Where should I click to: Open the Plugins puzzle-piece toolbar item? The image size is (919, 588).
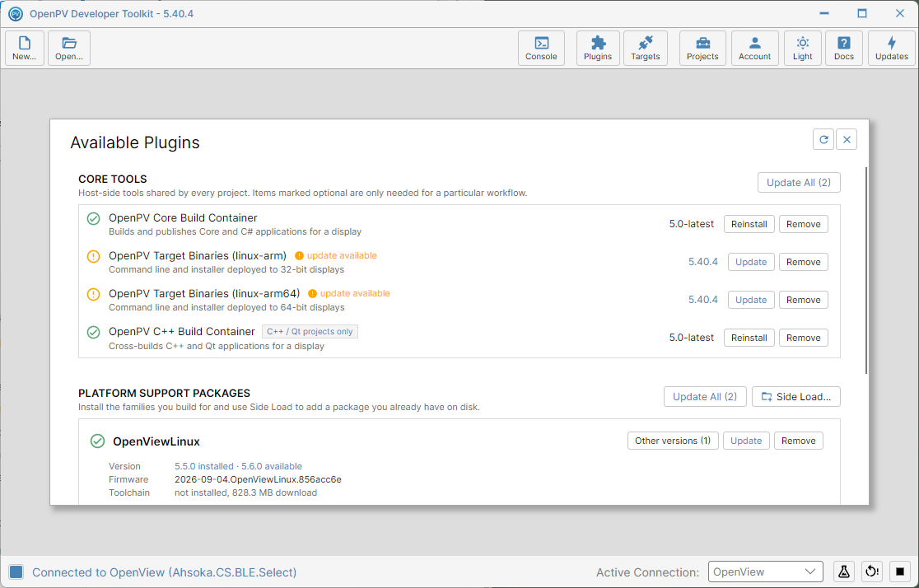point(598,48)
